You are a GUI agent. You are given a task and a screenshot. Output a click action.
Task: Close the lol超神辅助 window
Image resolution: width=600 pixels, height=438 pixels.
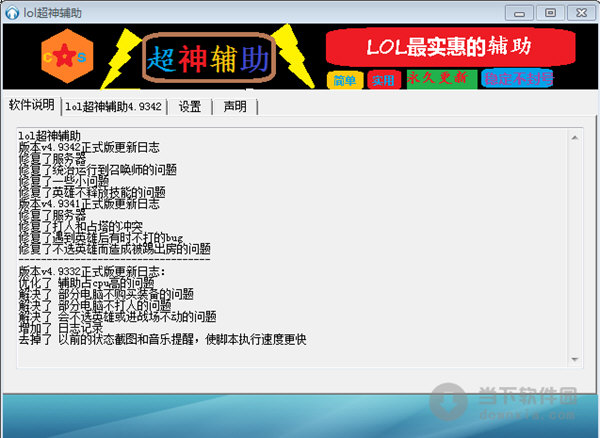[x=581, y=13]
